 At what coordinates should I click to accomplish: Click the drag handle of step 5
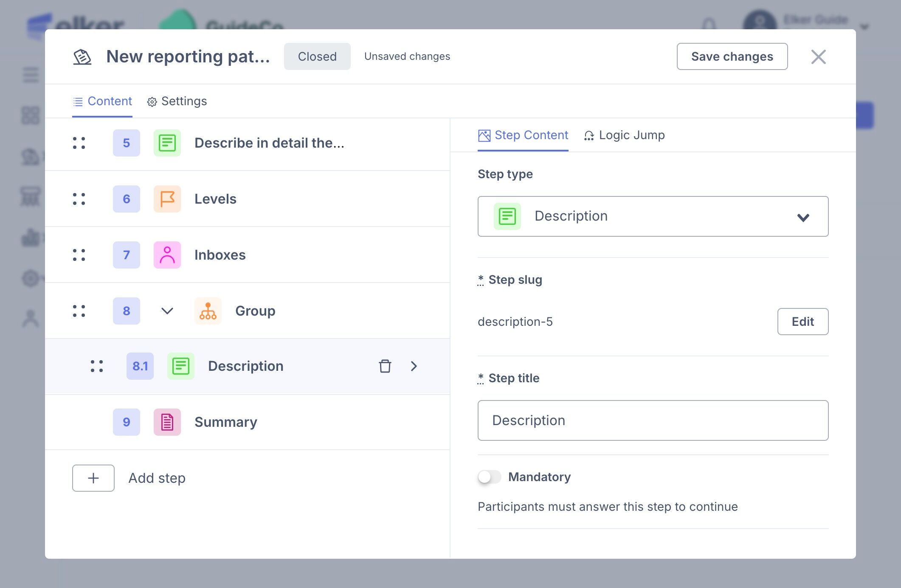(79, 143)
